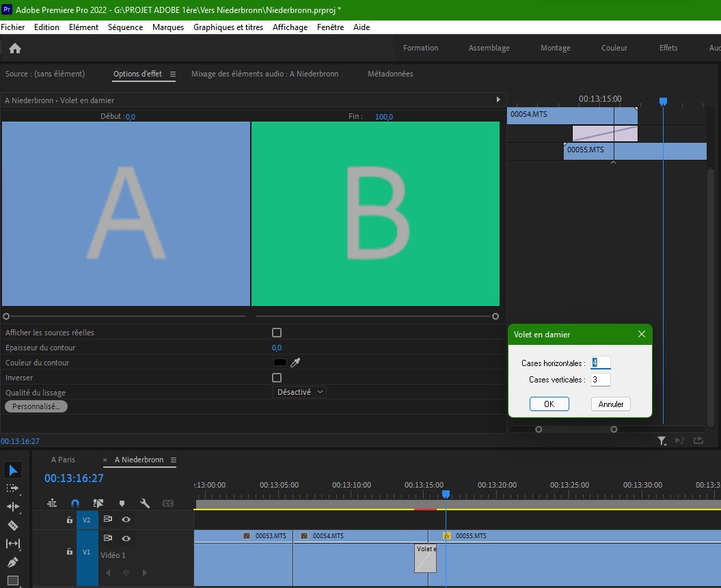This screenshot has width=721, height=588.
Task: Click the eyedropper next to contour color
Action: click(x=296, y=363)
